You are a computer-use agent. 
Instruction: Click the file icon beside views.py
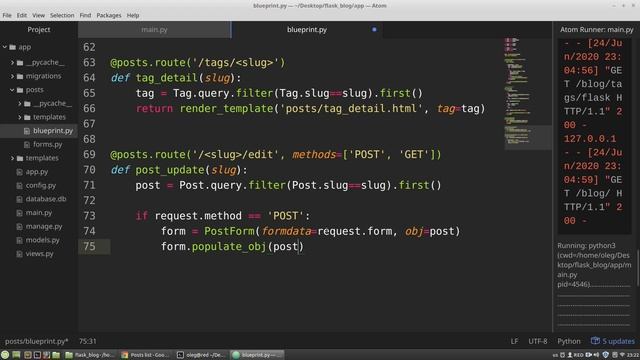pyautogui.click(x=19, y=253)
